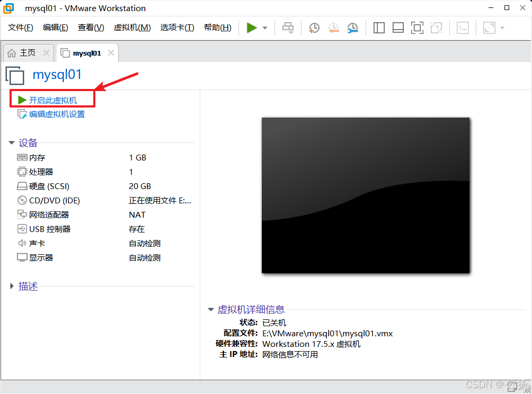Select the CD/DVD (IDE) device label

tap(55, 200)
